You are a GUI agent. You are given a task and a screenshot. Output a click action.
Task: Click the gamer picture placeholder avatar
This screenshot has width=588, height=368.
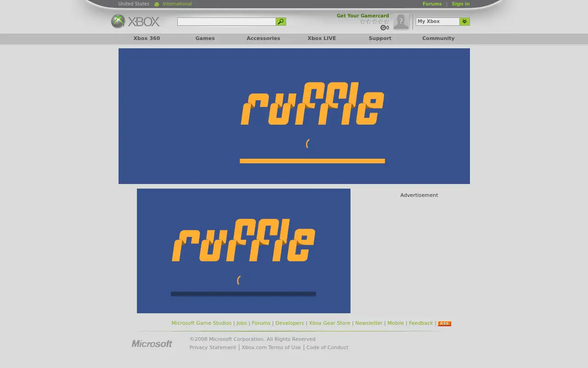(401, 22)
